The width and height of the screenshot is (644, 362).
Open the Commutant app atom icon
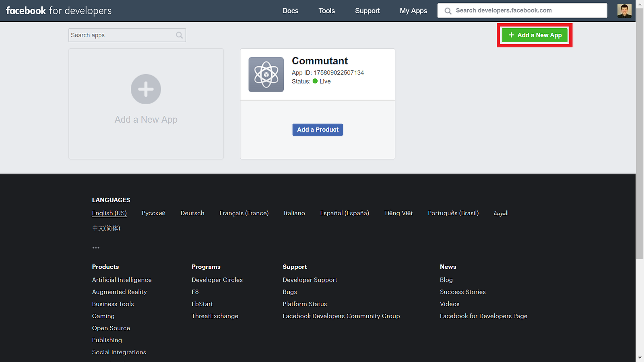266,74
